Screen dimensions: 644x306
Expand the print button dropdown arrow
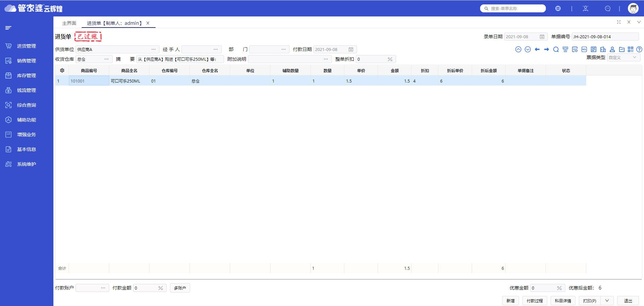click(607, 301)
